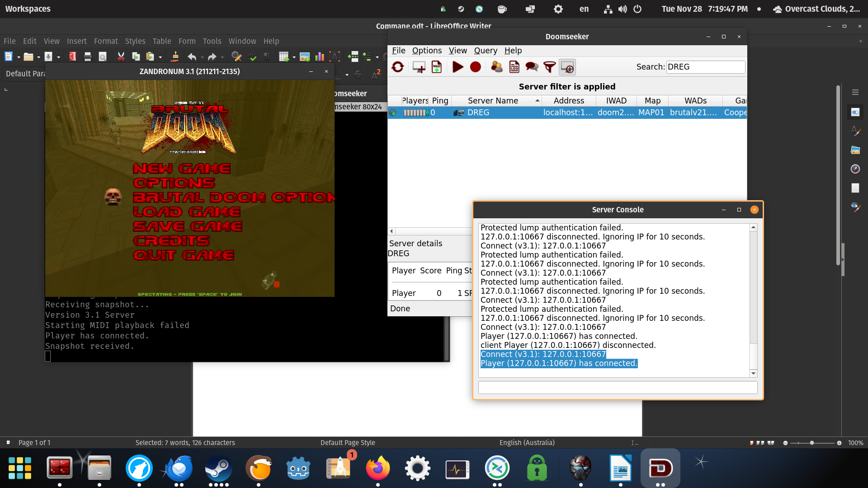Expand the Insert Table dropdown arrow

point(294,57)
